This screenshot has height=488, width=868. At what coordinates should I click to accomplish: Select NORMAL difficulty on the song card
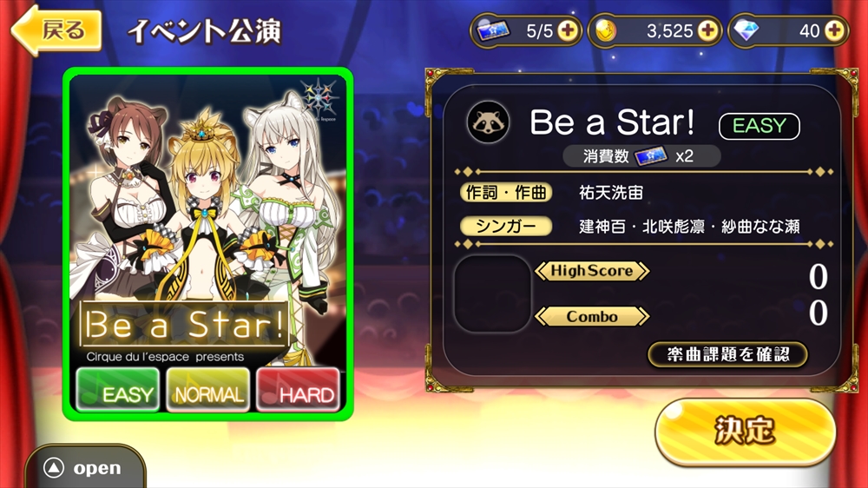208,390
